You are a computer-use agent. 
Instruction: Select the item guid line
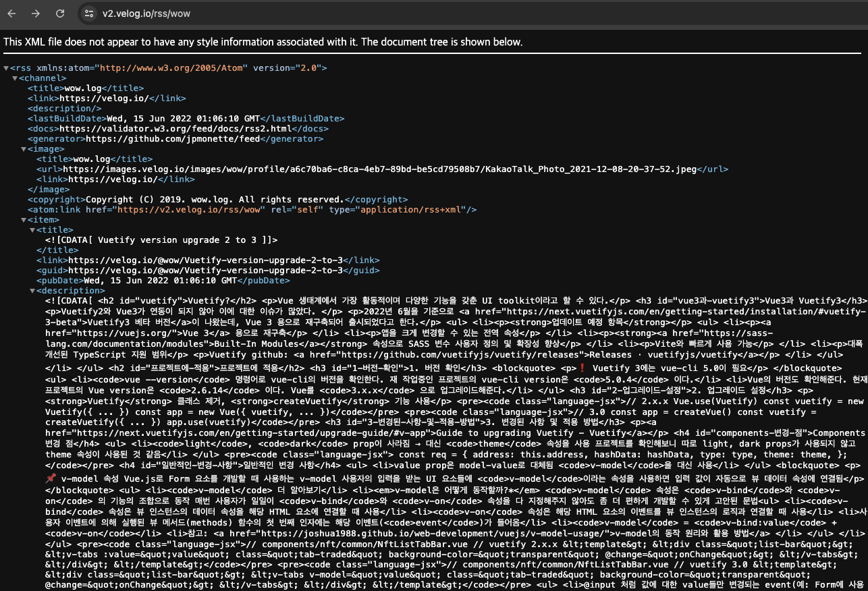click(208, 271)
